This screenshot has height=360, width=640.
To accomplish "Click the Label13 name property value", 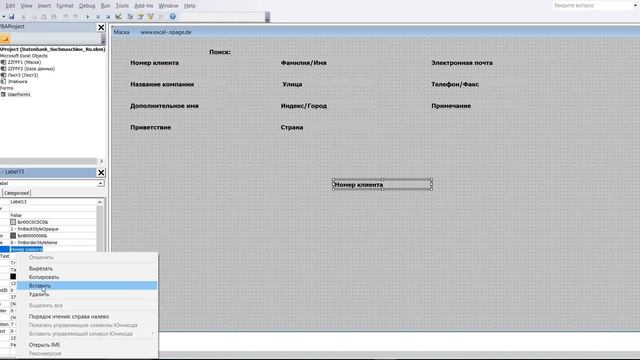I will (53, 202).
